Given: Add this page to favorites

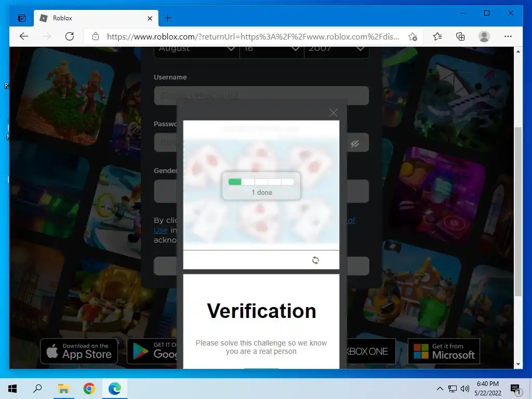Looking at the screenshot, I should [x=413, y=37].
